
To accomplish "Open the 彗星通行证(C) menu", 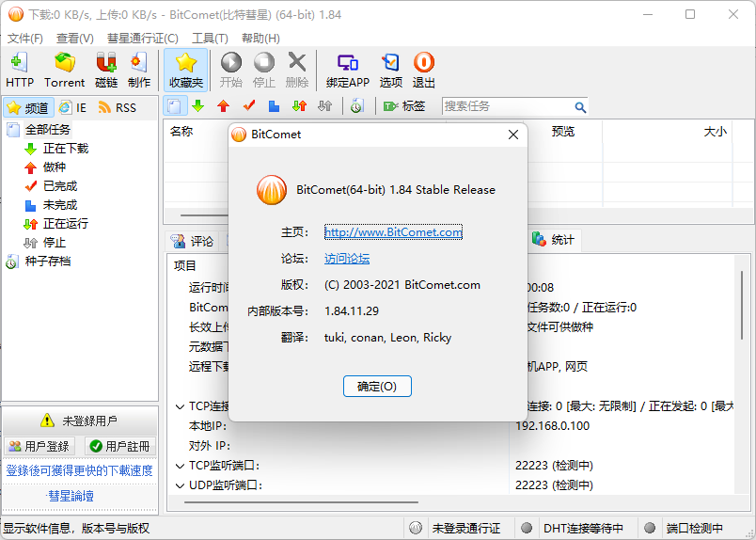I will (143, 39).
